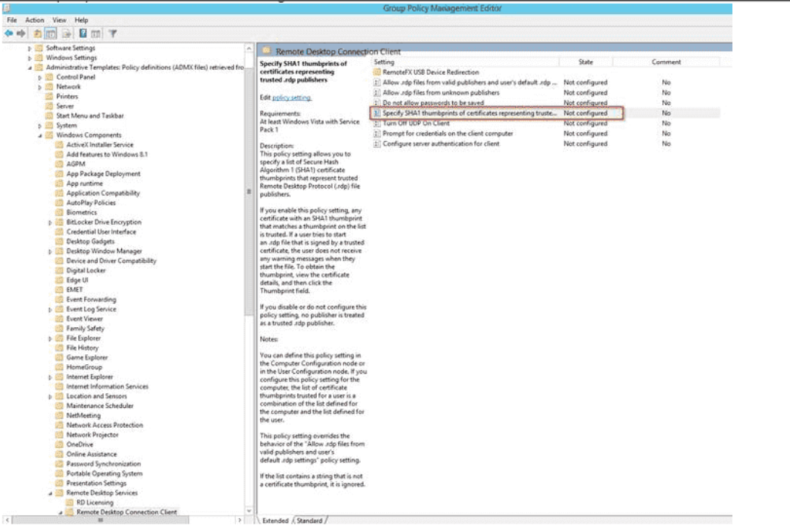Click the Up one level folder icon

36,33
